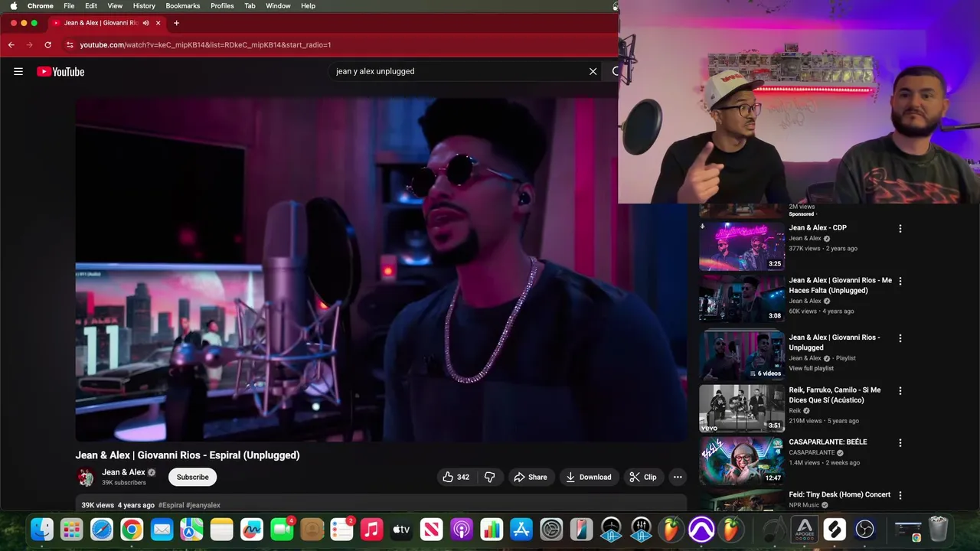Open the YouTube hamburger guide menu

click(x=18, y=71)
